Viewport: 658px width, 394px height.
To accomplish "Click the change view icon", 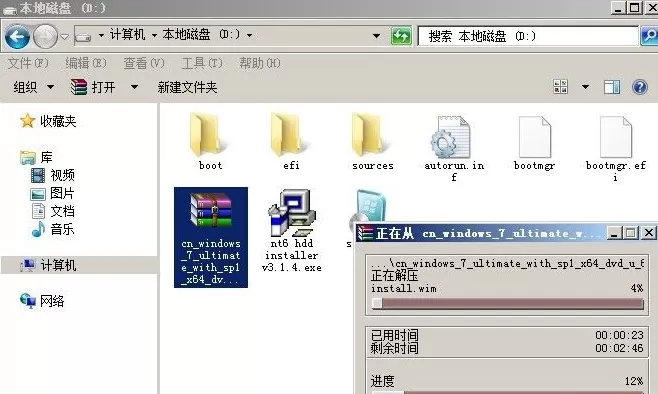I will point(561,87).
